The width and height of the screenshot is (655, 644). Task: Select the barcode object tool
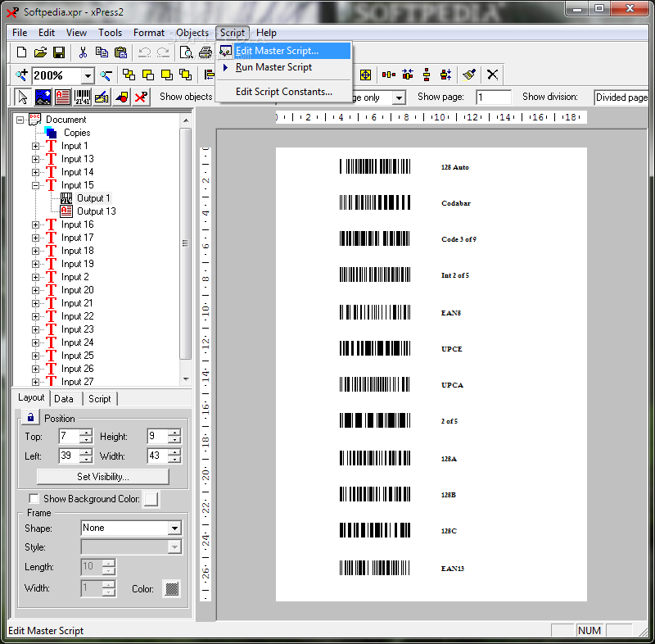coord(82,97)
